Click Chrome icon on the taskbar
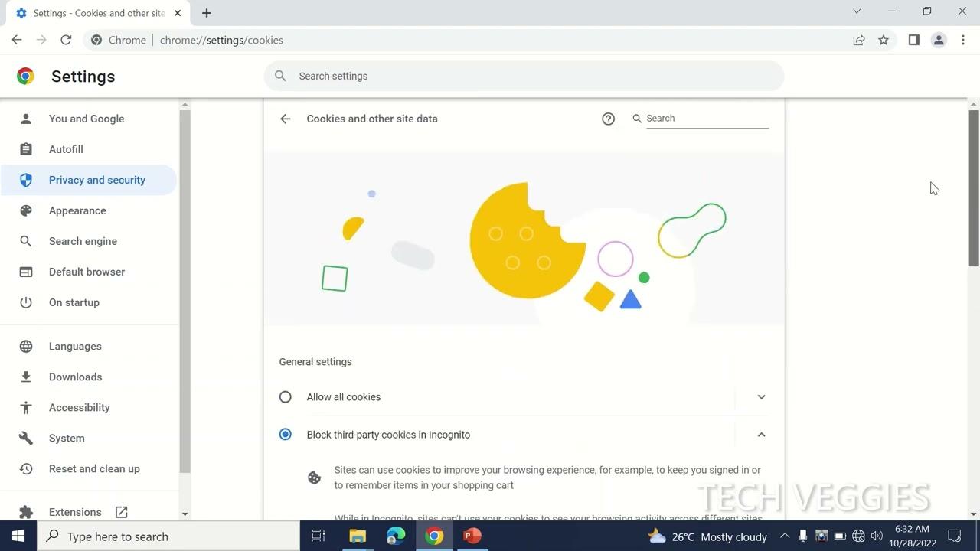The width and height of the screenshot is (980, 551). 434,536
